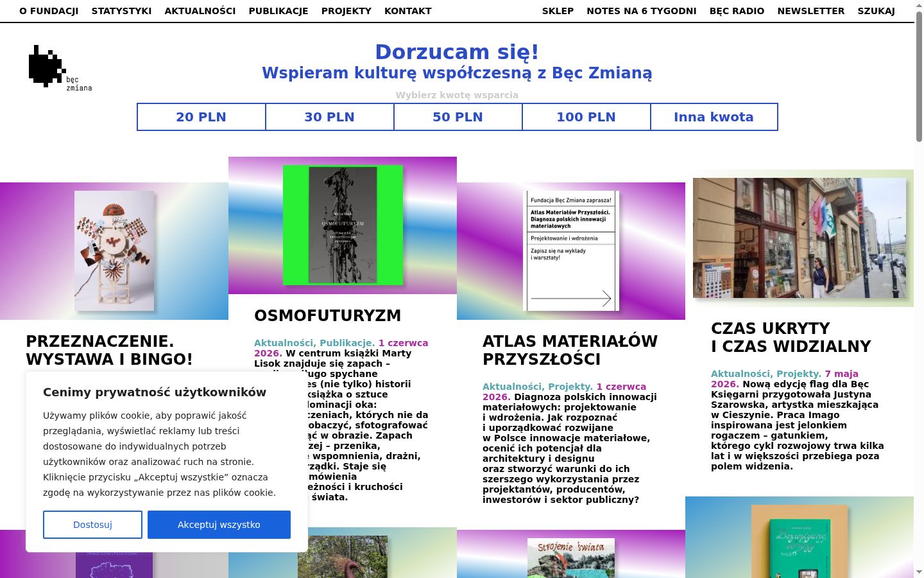Click the Dorzucam się! heading
Viewport: 924px width, 578px height.
457,52
